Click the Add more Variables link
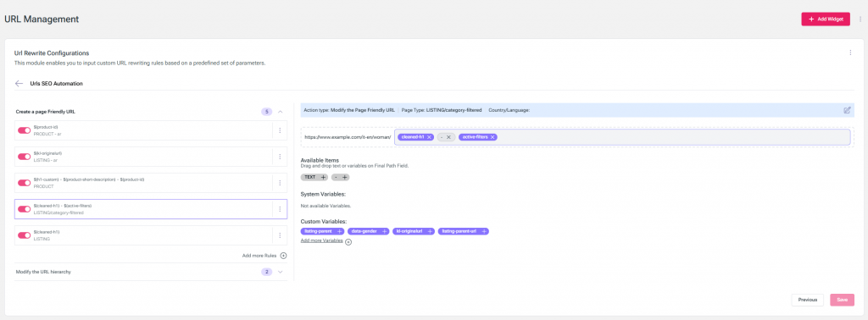 click(321, 241)
